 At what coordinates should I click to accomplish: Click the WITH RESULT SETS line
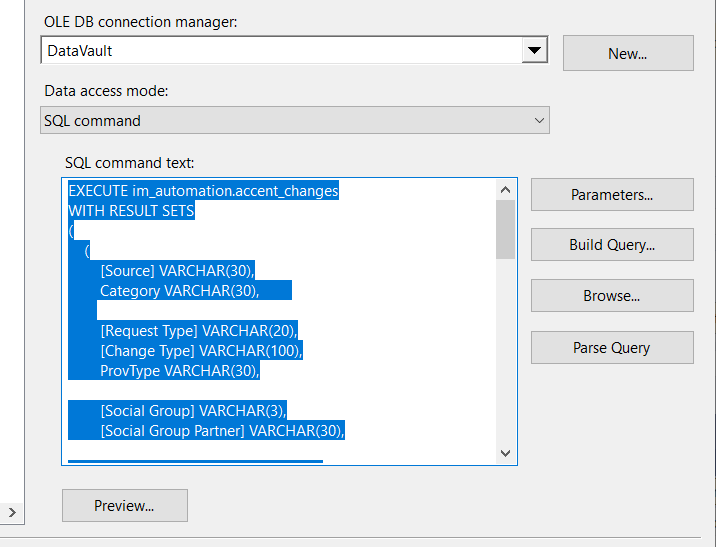coord(131,210)
